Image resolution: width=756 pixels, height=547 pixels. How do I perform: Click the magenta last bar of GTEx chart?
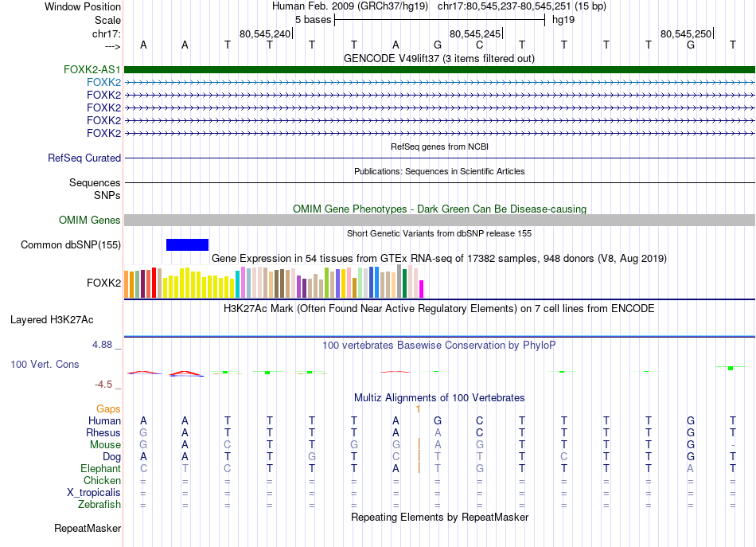[421, 289]
